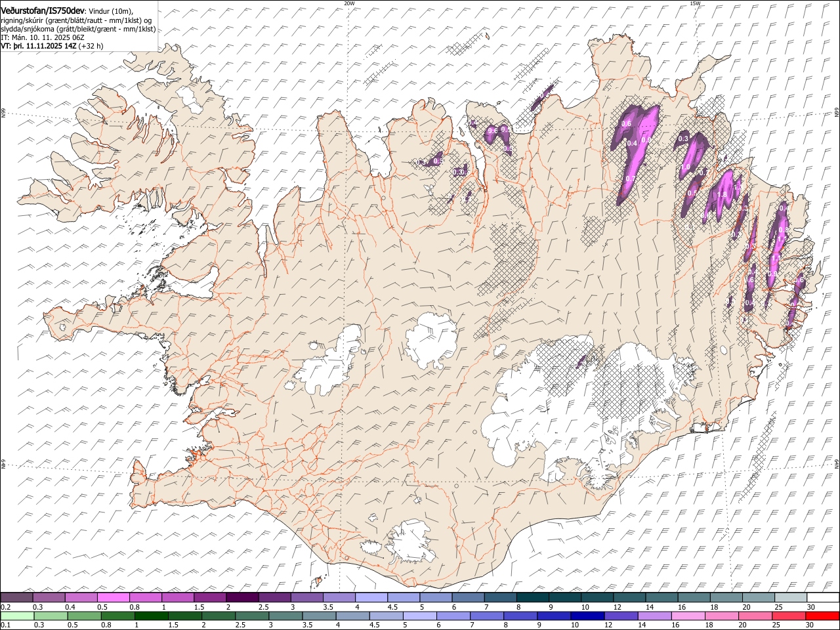Select upper legend dark teal swatch at 8

click(x=532, y=598)
